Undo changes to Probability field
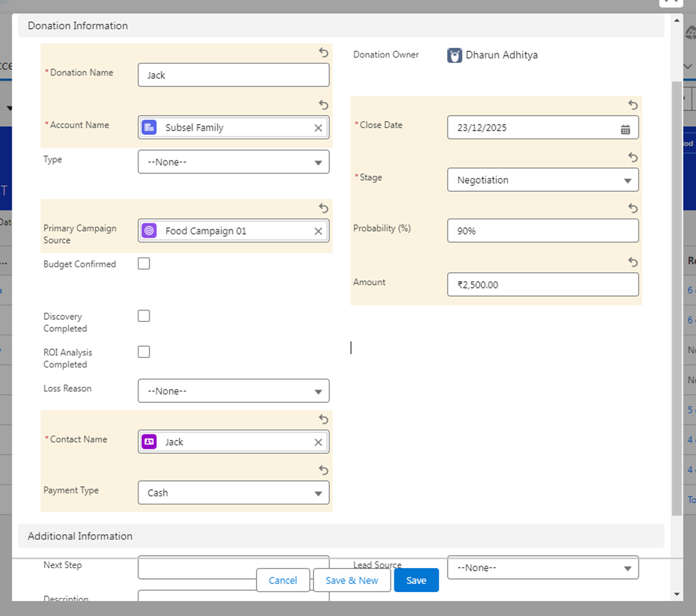The height and width of the screenshot is (616, 696). coord(633,208)
